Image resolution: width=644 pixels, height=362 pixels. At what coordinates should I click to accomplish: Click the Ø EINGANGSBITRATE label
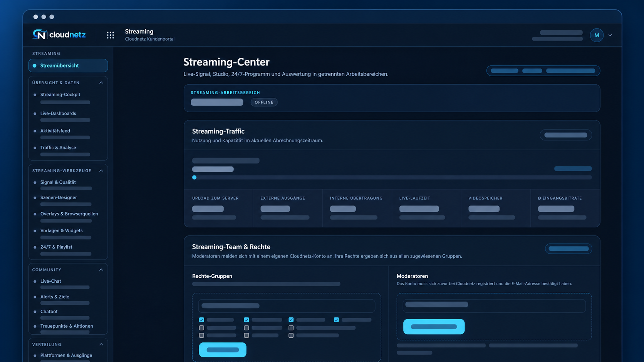click(560, 198)
